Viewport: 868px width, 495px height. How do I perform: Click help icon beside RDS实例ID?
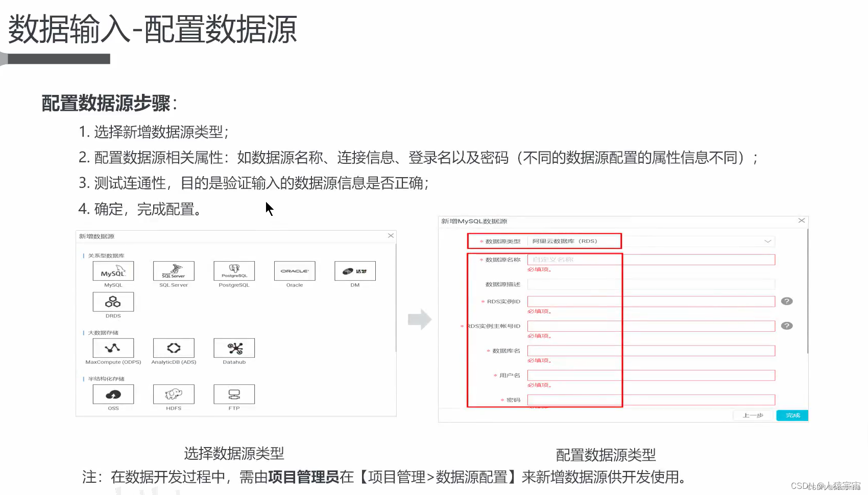tap(787, 301)
